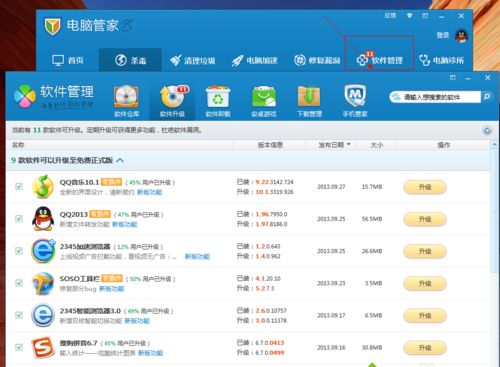Click the skin icon next to 反馈 in 电脑管家
The width and height of the screenshot is (500, 367).
(x=409, y=16)
